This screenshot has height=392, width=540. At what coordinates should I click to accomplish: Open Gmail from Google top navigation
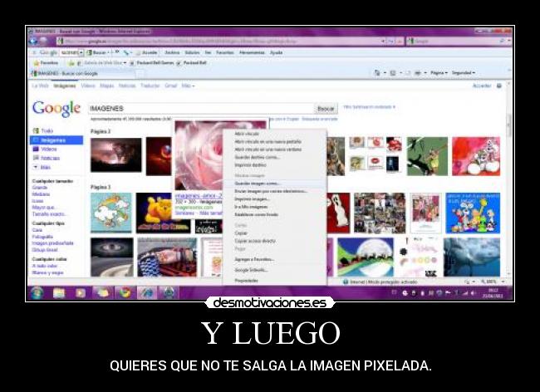[x=170, y=86]
